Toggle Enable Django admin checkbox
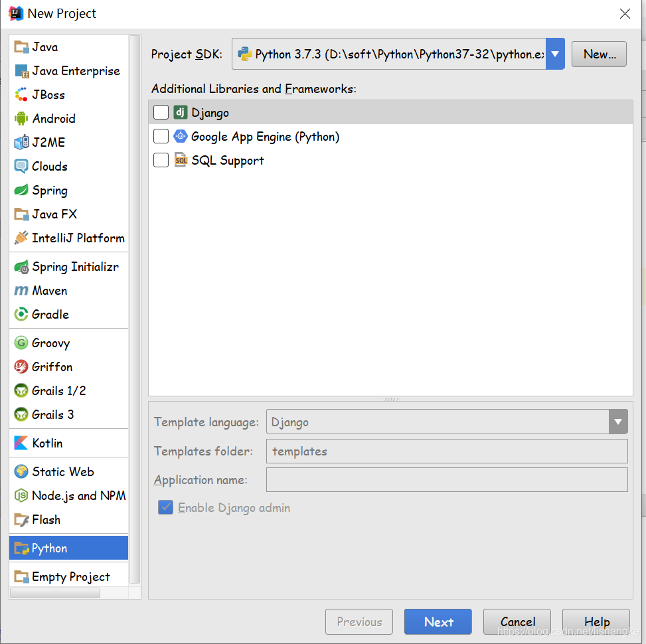This screenshot has height=644, width=646. tap(165, 508)
